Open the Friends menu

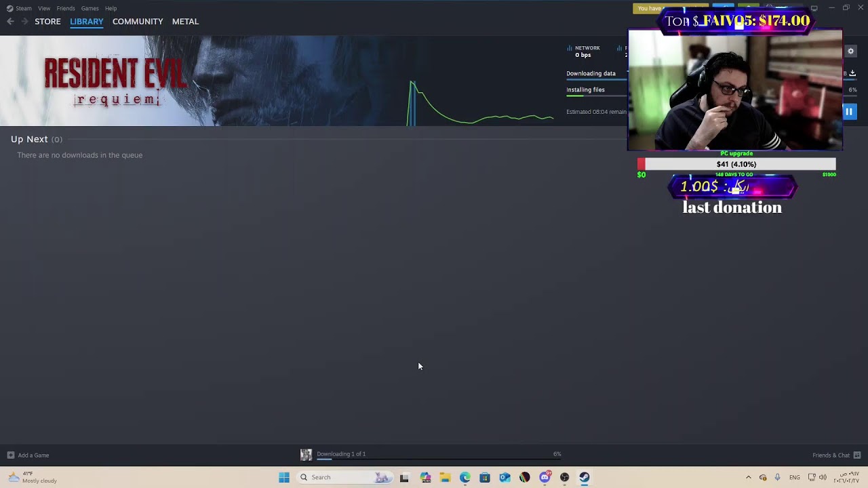pos(66,8)
